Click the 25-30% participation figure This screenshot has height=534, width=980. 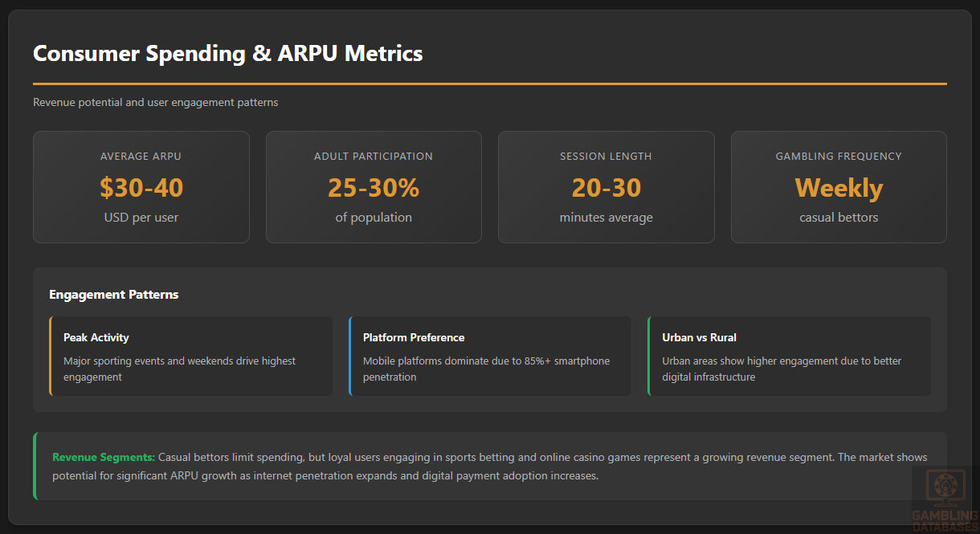coord(374,188)
